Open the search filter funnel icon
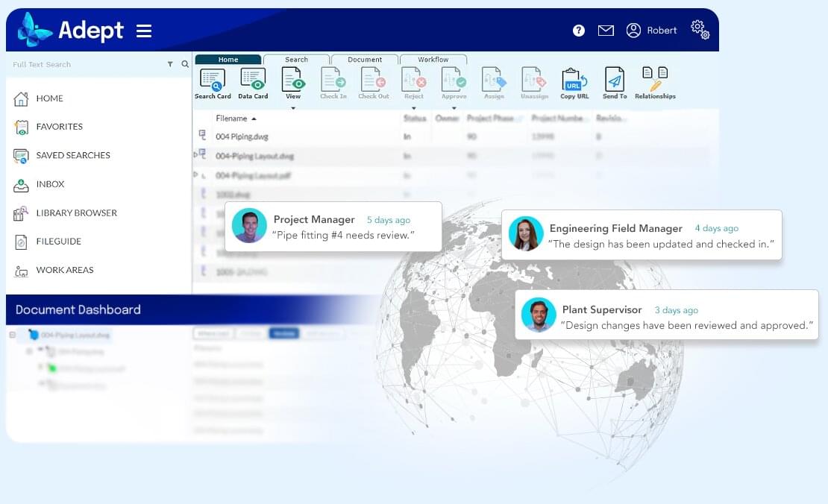This screenshot has width=828, height=504. 170,64
